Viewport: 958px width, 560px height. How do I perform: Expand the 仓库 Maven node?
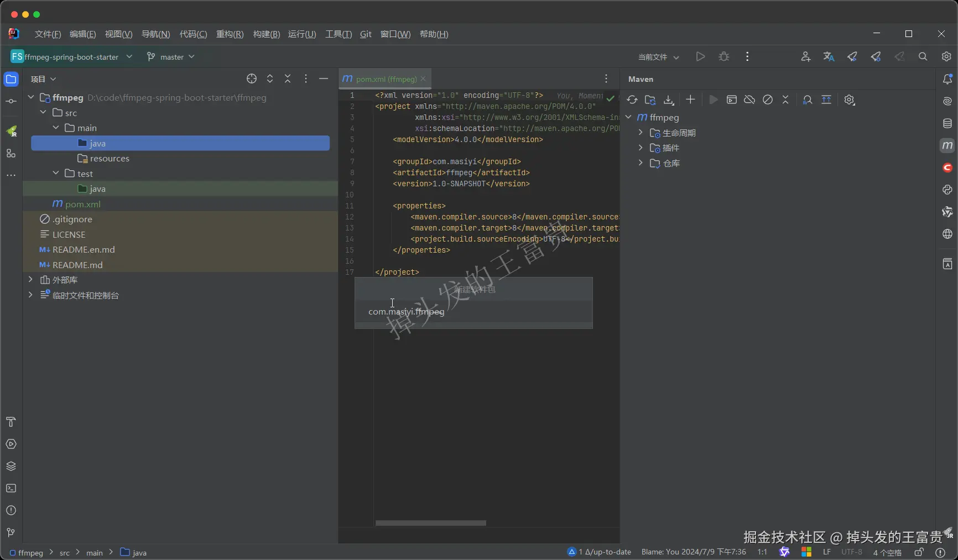tap(641, 163)
